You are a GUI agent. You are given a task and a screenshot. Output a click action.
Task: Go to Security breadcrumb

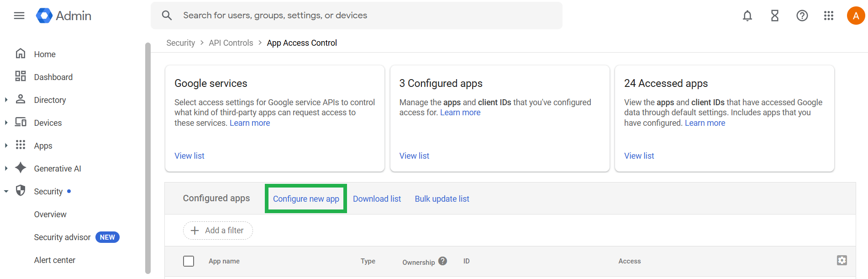coord(180,43)
